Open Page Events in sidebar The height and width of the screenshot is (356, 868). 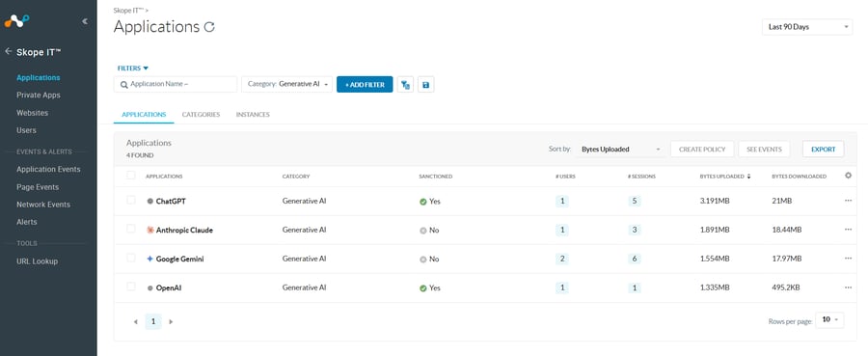click(38, 187)
